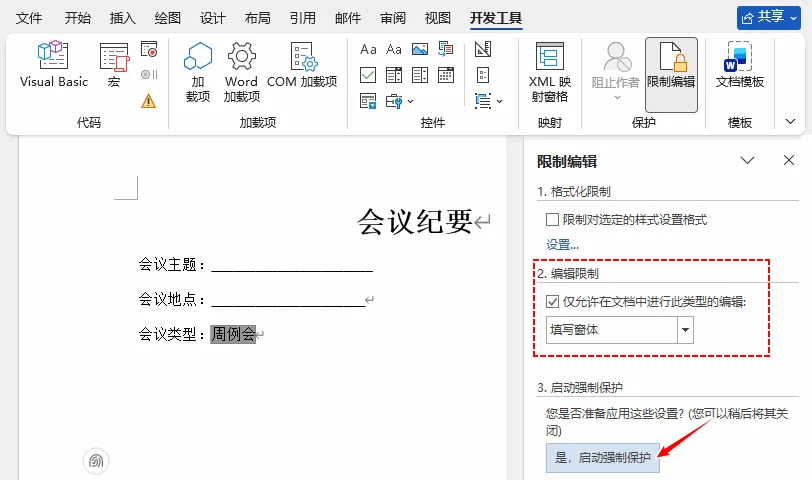Switch to the 视图 tab

[438, 18]
